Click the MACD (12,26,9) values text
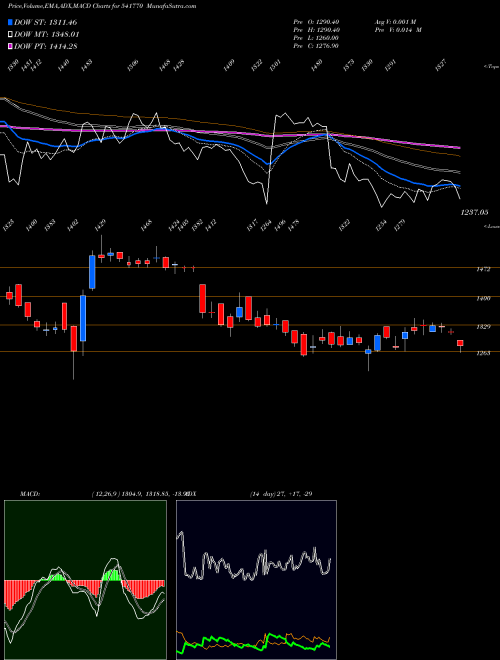This screenshot has height=660, width=500. click(x=138, y=493)
